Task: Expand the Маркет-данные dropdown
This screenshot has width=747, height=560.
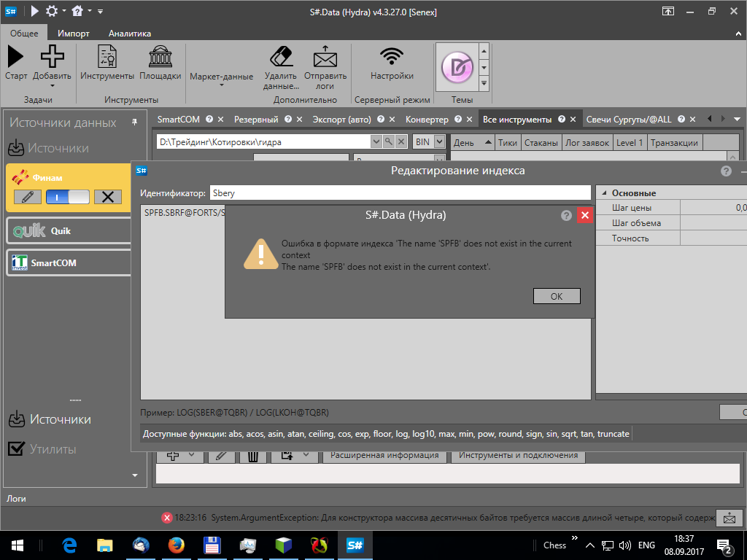Action: point(222,79)
